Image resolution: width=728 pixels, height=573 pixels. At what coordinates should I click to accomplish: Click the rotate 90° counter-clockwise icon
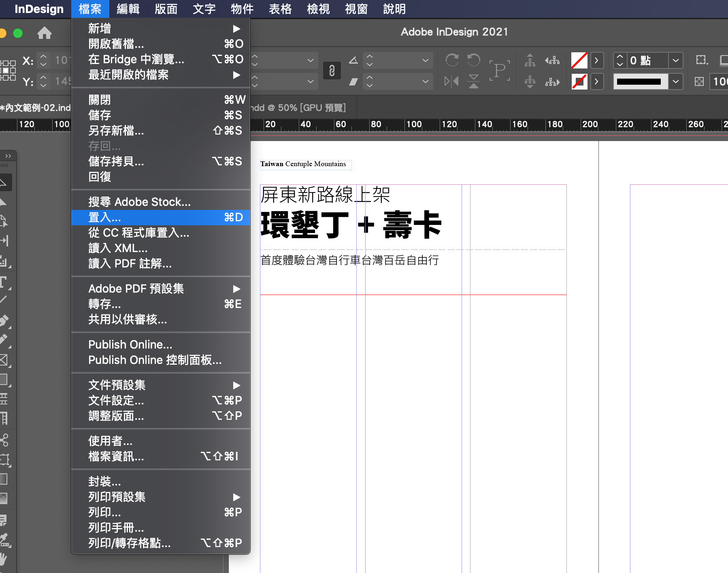(473, 60)
